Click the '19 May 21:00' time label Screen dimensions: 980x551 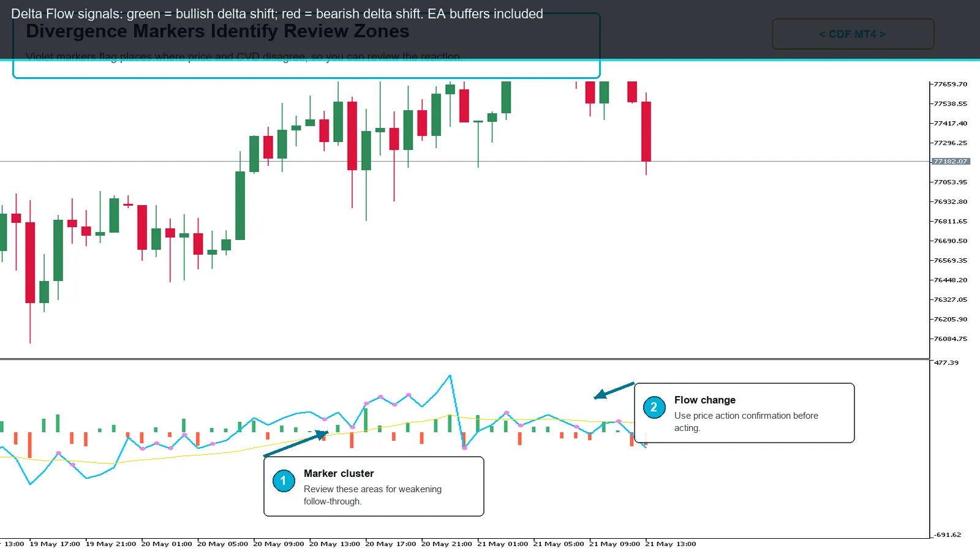coord(111,544)
